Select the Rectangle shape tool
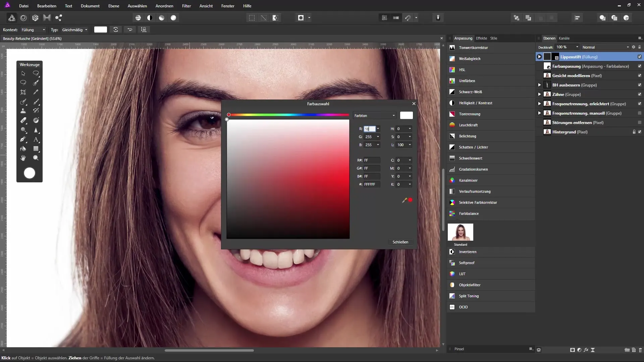The image size is (644, 362). pyautogui.click(x=36, y=148)
